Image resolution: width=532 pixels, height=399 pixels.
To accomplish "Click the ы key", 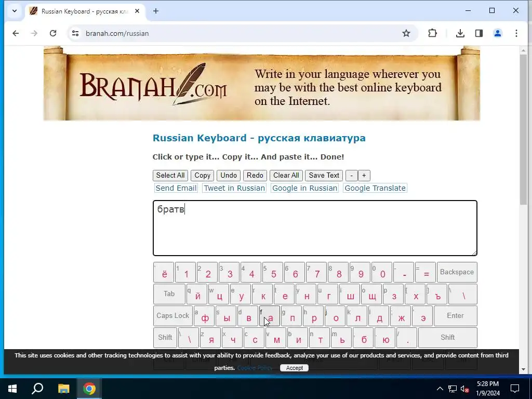I will click(226, 315).
